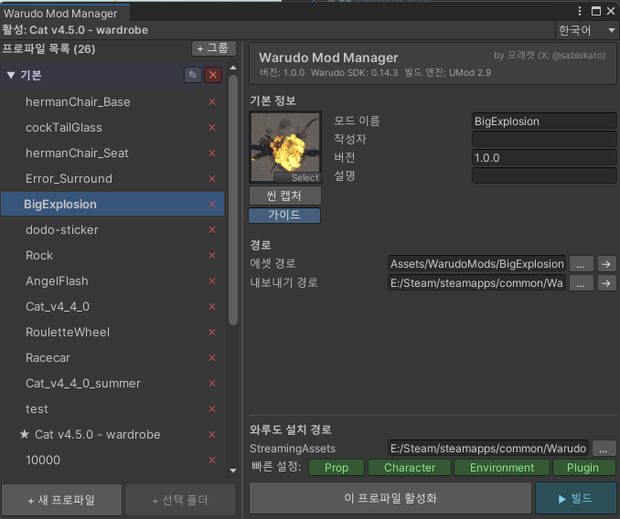
Task: Click the profile list vertical scrollbar thumb
Action: (233, 200)
